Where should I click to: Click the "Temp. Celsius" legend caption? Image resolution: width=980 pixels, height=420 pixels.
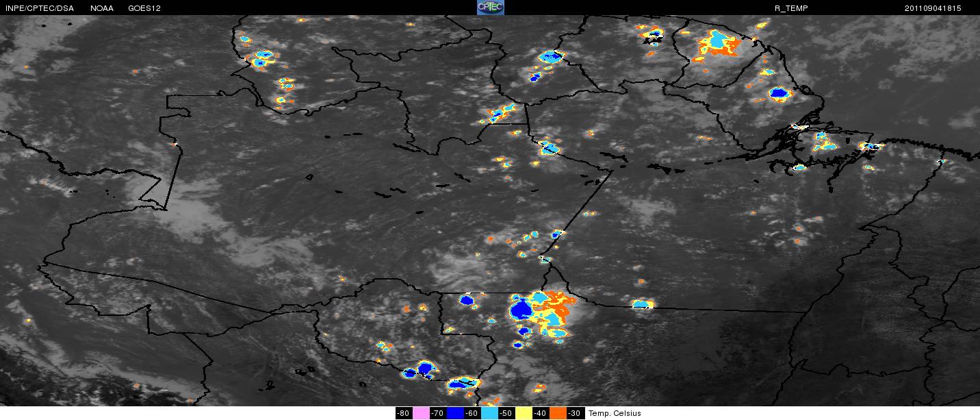point(615,413)
